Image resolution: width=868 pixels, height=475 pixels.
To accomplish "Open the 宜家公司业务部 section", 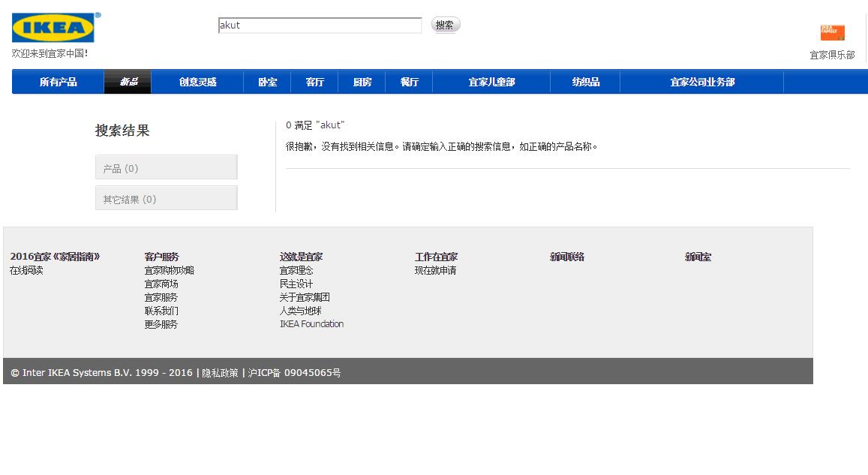I will click(701, 81).
